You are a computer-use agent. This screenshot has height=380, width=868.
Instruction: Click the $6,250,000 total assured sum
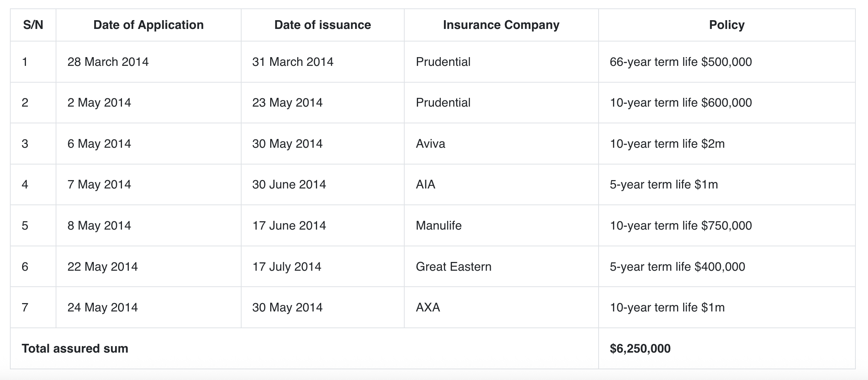coord(640,348)
